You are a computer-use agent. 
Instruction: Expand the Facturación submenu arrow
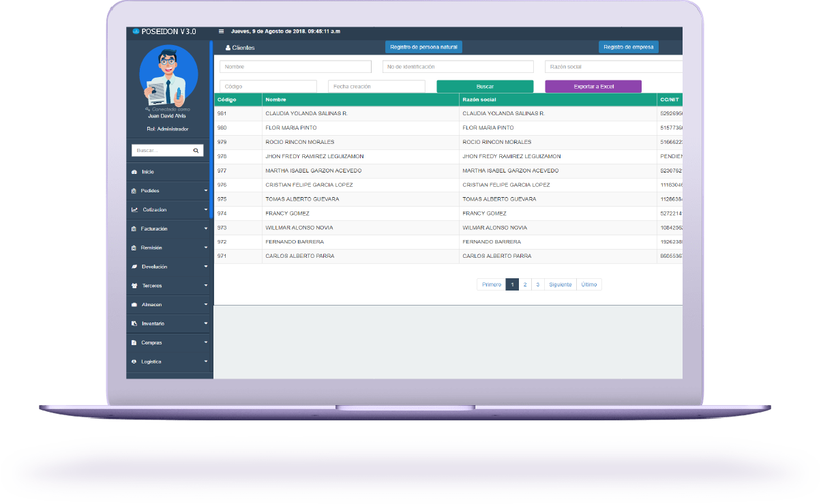[205, 229]
